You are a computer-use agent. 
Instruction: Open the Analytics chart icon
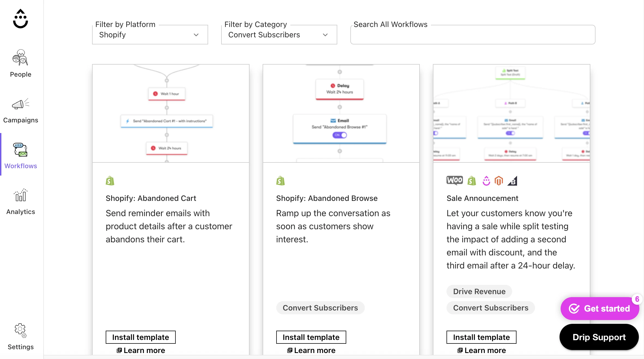(x=20, y=195)
